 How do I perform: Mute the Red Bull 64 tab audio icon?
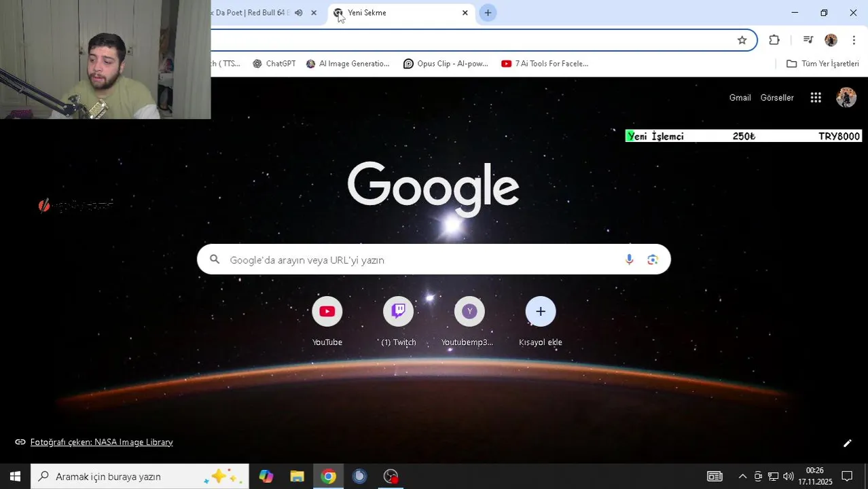point(299,13)
